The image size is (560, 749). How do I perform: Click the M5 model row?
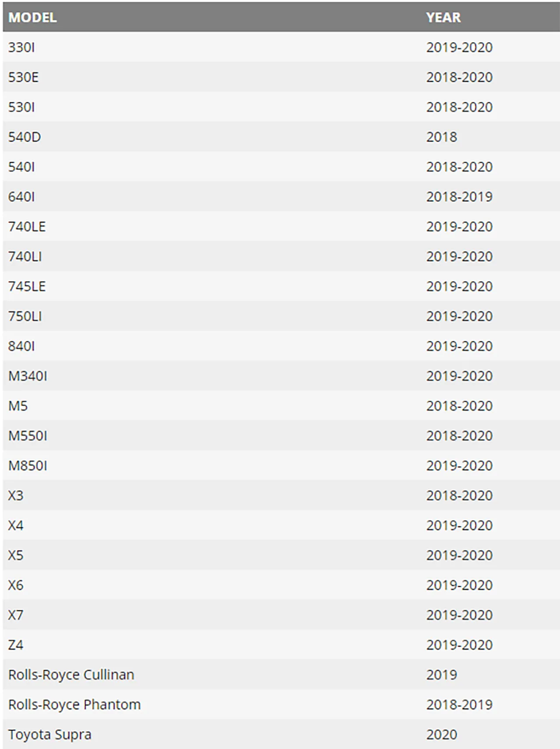pyautogui.click(x=281, y=406)
